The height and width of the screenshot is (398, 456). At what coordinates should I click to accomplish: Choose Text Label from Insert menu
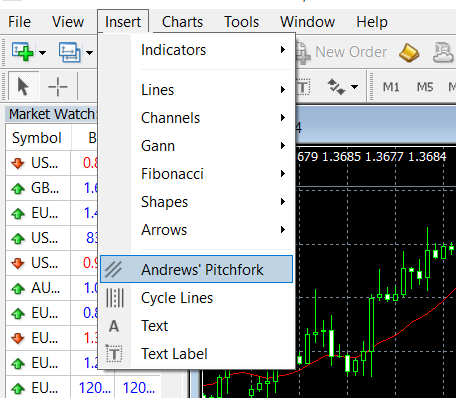click(x=196, y=354)
